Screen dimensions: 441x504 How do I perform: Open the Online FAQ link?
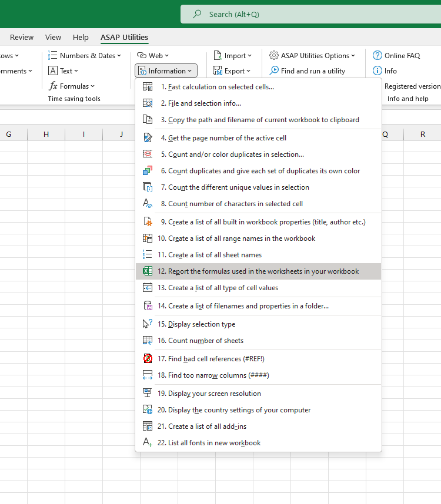(396, 56)
